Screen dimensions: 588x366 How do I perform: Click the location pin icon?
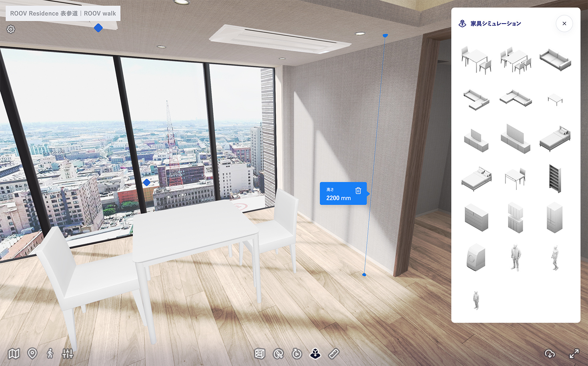tap(32, 354)
